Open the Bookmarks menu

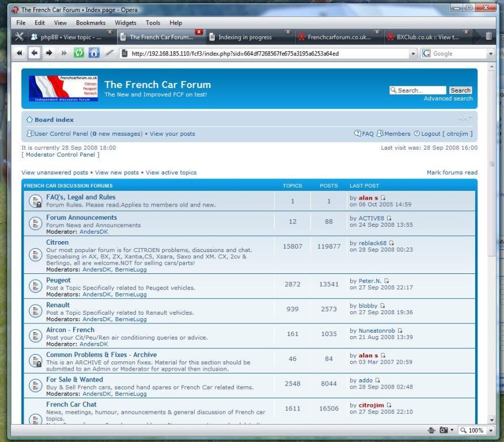click(x=90, y=23)
